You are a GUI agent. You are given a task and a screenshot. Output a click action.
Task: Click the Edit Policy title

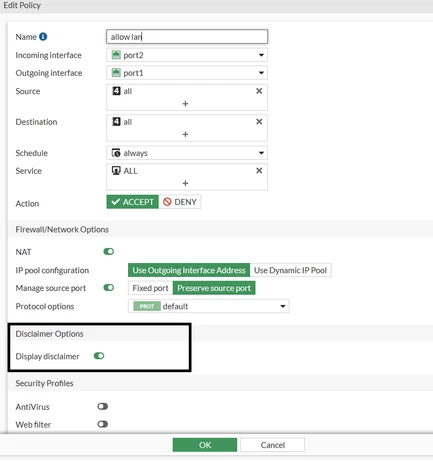point(22,5)
